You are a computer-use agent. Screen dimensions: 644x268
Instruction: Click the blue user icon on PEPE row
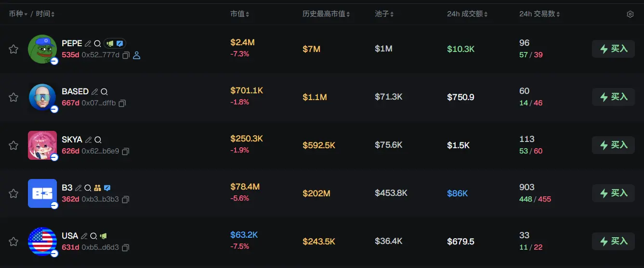[x=136, y=55]
